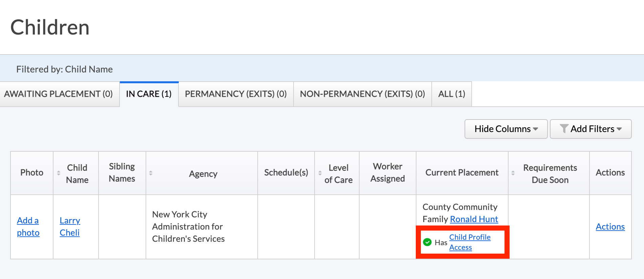644x279 pixels.
Task: Sort the Agency column using arrows
Action: point(151,173)
